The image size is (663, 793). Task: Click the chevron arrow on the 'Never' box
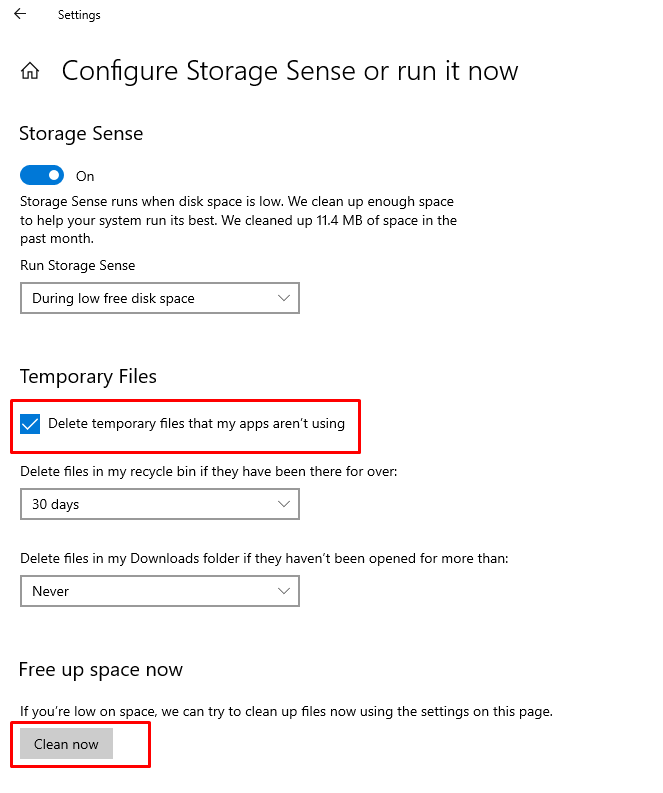pyautogui.click(x=284, y=591)
